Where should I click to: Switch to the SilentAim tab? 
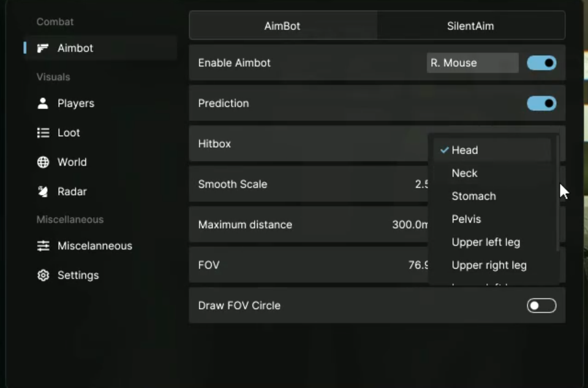(x=470, y=26)
